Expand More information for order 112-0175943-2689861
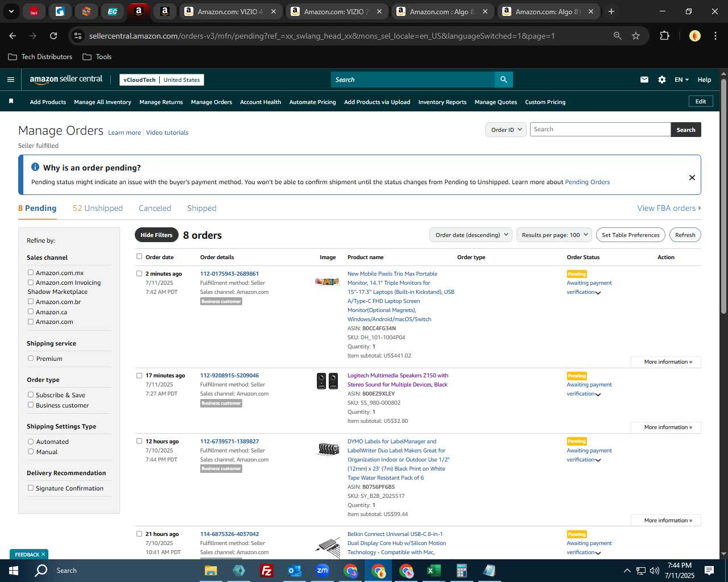 pyautogui.click(x=666, y=362)
